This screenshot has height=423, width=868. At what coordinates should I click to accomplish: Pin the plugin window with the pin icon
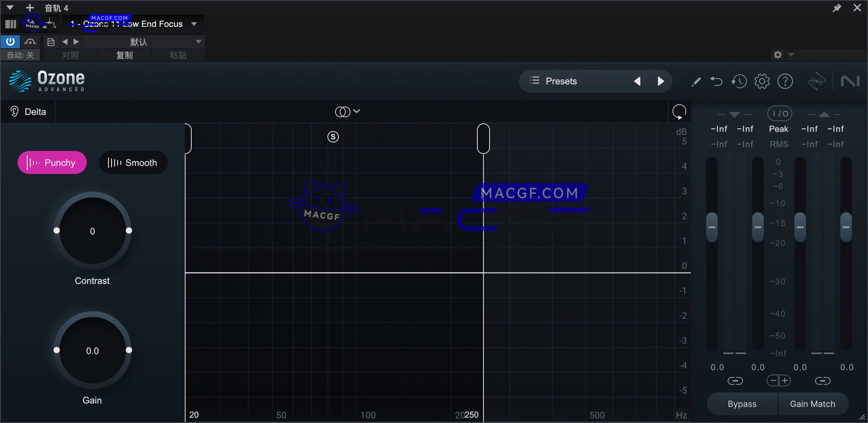point(838,8)
